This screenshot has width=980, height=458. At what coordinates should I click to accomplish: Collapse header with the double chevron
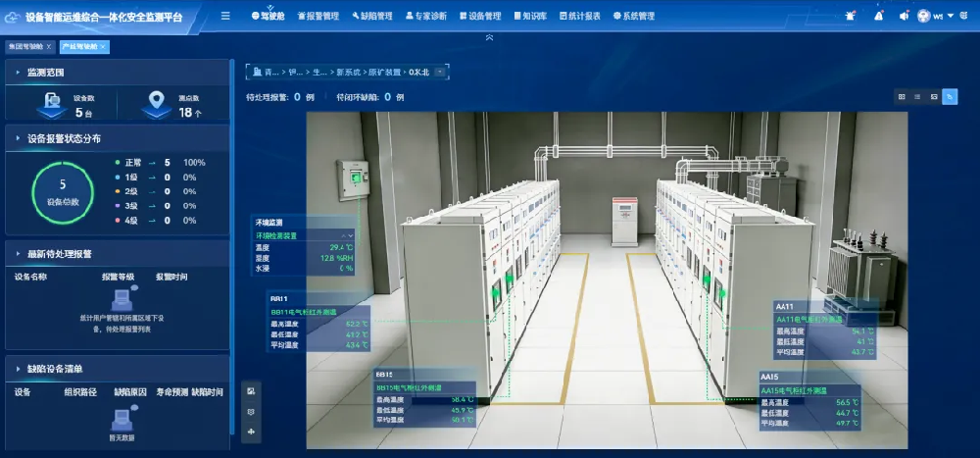[x=489, y=37]
